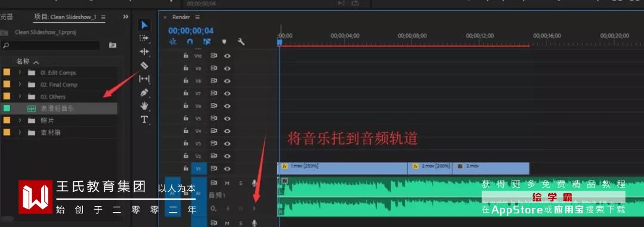This screenshot has height=227, width=644.
Task: Select the 03. Others folder
Action: [53, 97]
